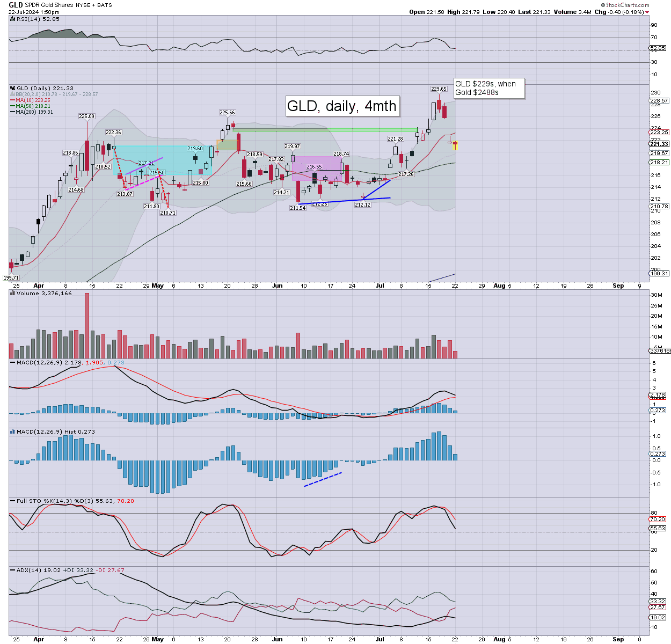
Task: Click the red MA(10) legend entry
Action: (x=32, y=100)
